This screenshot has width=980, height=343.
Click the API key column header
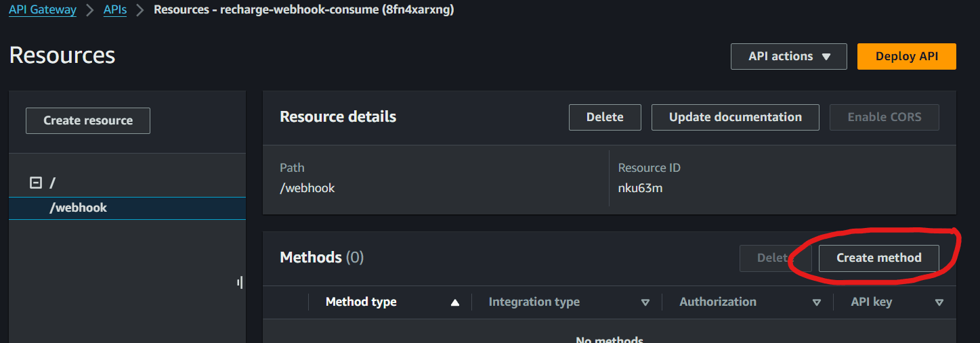click(872, 302)
